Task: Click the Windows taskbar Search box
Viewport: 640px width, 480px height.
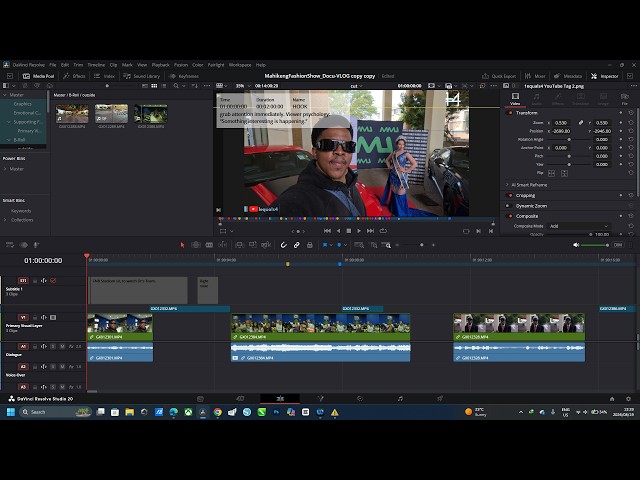Action: (x=56, y=412)
